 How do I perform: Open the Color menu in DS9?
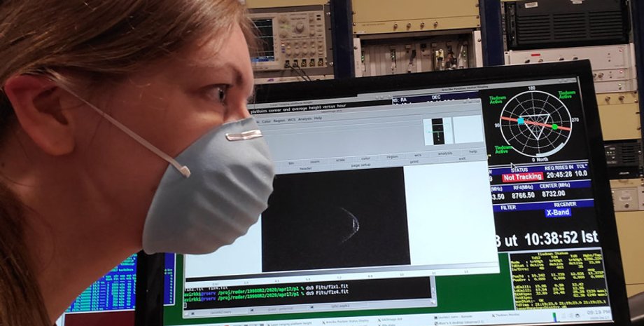click(266, 121)
